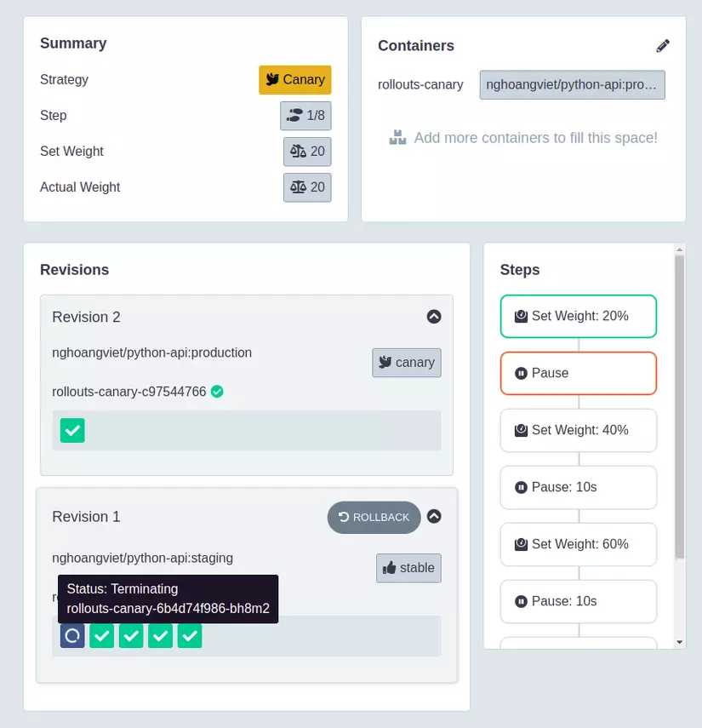Screen dimensions: 702x728
Task: Select the Set Weight: 20% step
Action: pyautogui.click(x=579, y=316)
